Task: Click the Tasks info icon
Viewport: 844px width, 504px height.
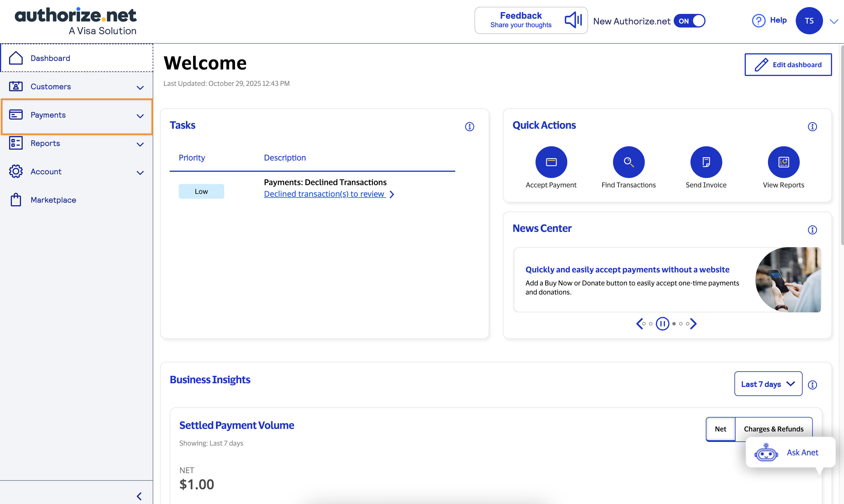Action: 469,127
